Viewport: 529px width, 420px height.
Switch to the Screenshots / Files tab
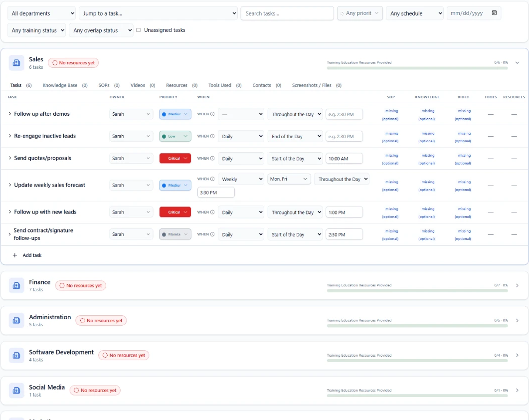317,85
